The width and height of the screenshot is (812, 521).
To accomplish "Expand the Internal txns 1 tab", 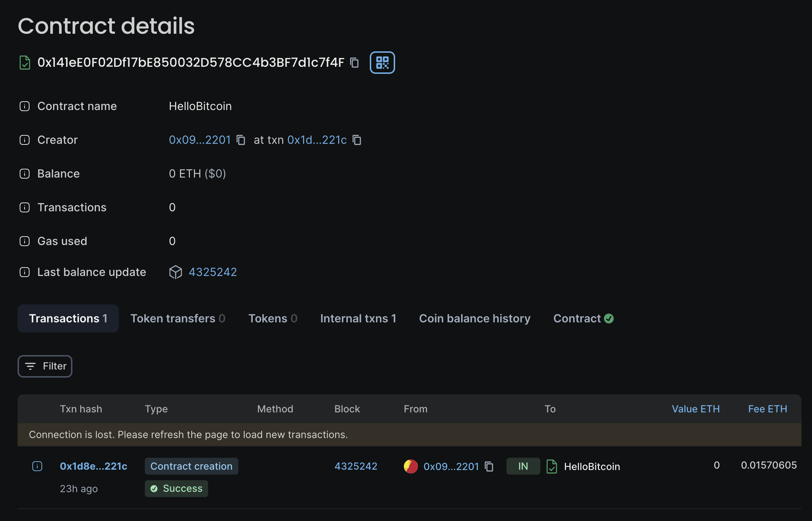I will click(358, 319).
